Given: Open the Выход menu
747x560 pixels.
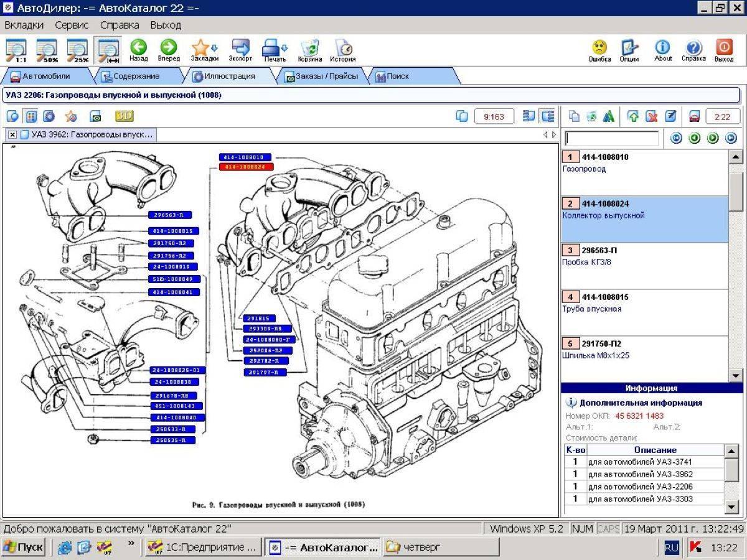Looking at the screenshot, I should coord(166,26).
